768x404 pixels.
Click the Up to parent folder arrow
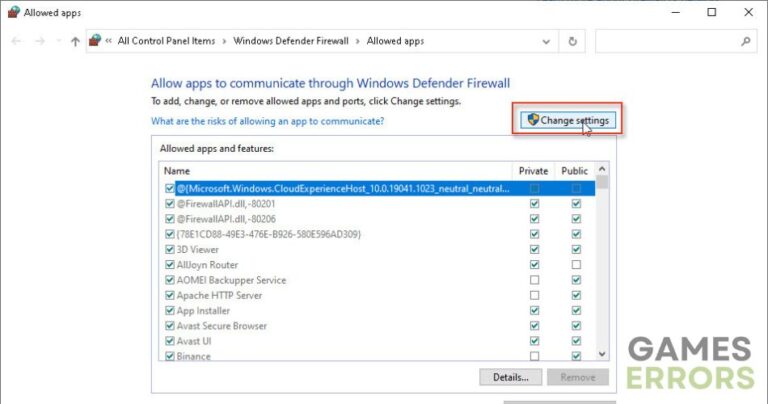click(75, 42)
